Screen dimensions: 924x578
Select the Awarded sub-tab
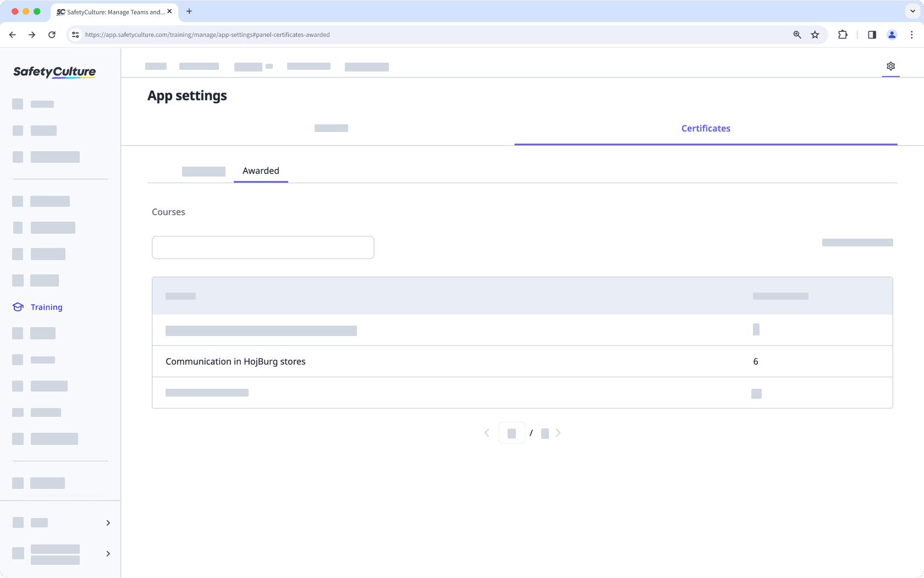point(261,170)
